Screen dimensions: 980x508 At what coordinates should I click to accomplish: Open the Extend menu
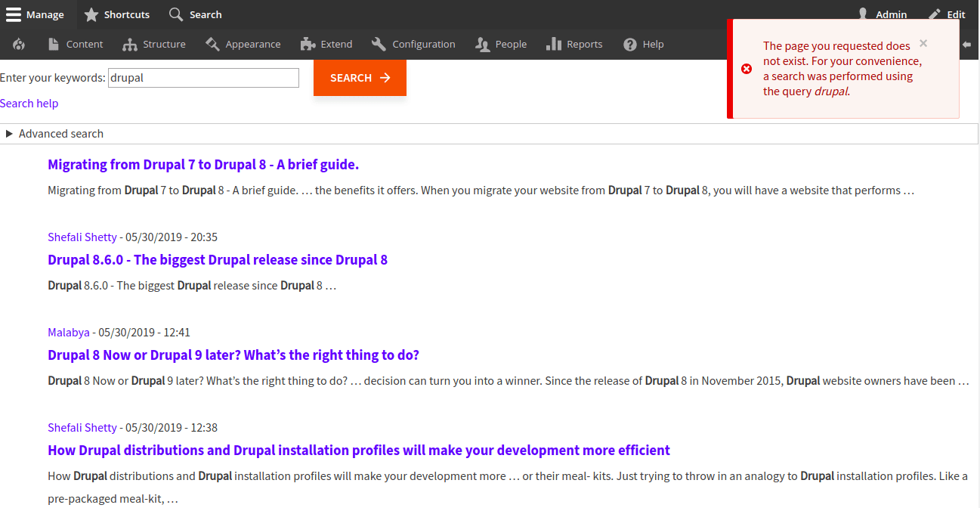pyautogui.click(x=326, y=45)
